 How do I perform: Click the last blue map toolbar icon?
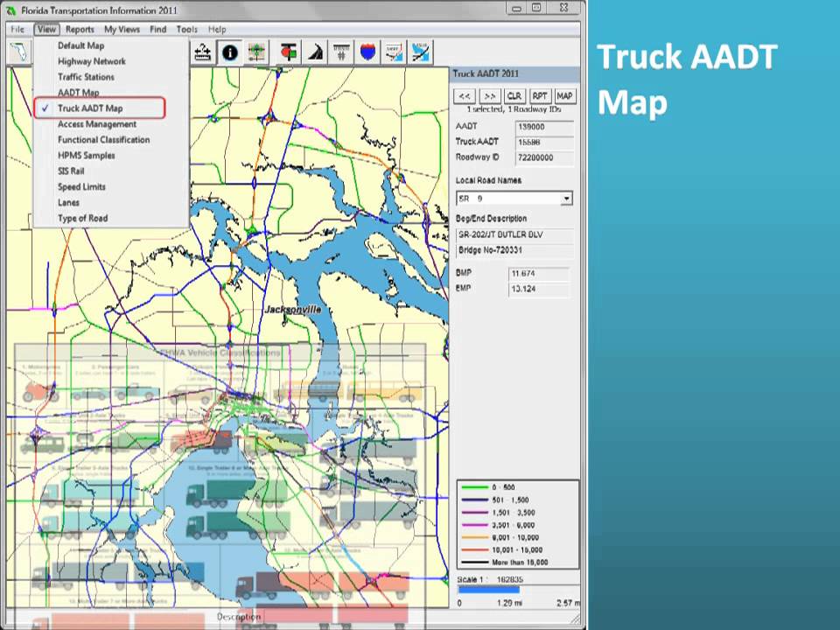tap(421, 52)
